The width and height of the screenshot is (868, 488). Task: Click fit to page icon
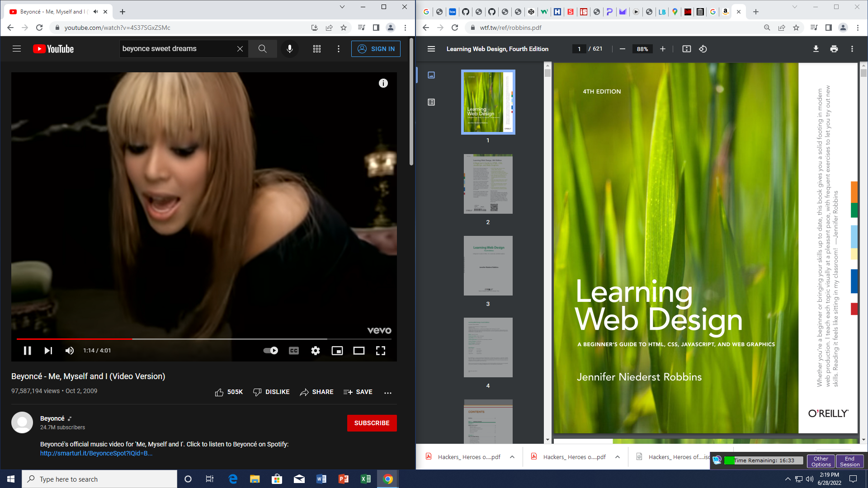point(686,49)
